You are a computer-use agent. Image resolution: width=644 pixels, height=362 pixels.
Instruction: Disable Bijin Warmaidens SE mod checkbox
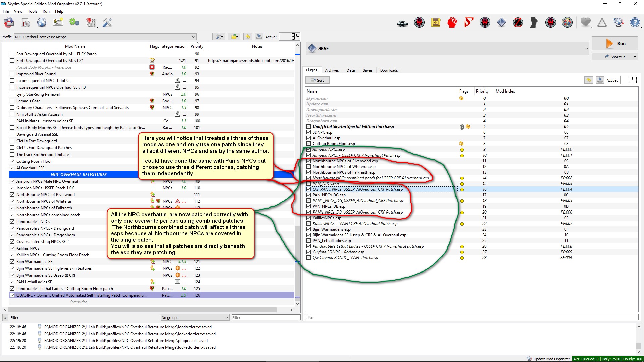point(12,262)
